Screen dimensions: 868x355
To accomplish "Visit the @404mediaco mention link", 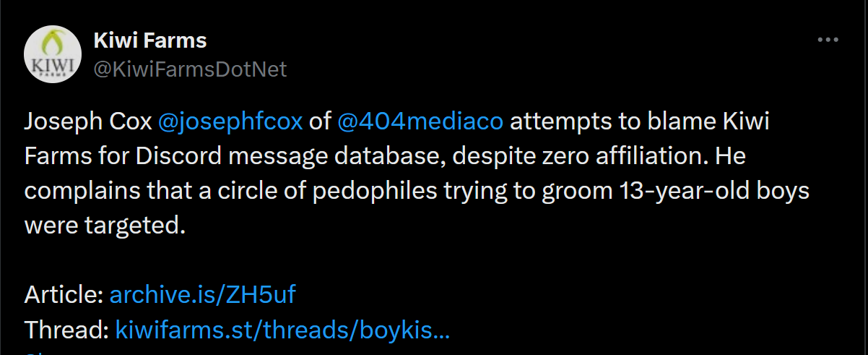I will point(420,121).
